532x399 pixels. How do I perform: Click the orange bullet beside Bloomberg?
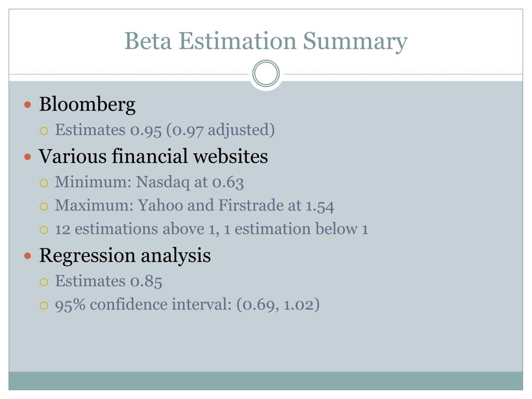[28, 104]
